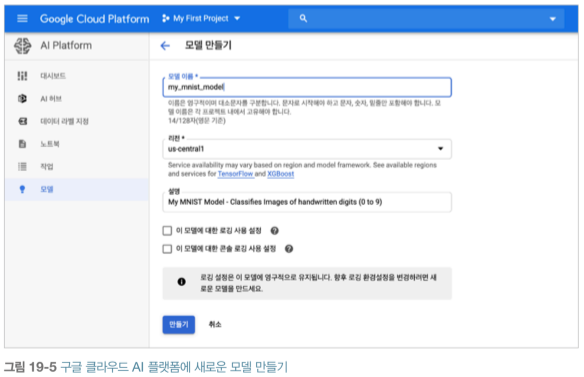Click the search magnifier icon

tap(303, 18)
